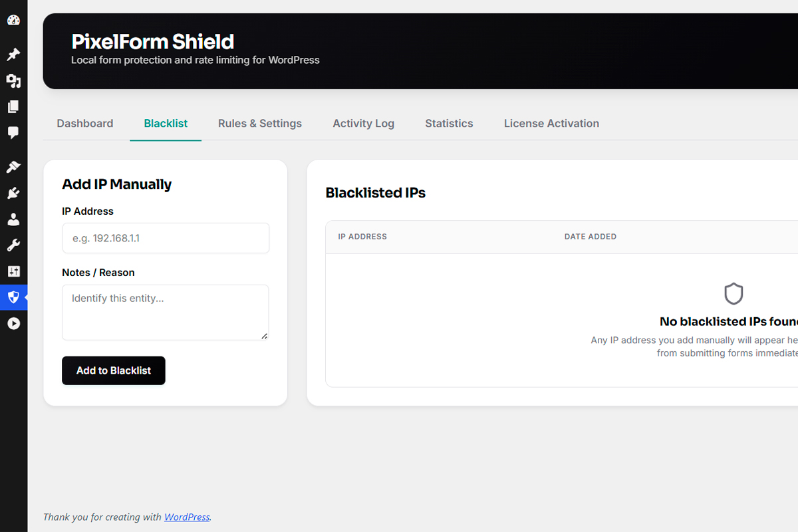Switch to the Dashboard tab
This screenshot has width=798, height=532.
[85, 123]
